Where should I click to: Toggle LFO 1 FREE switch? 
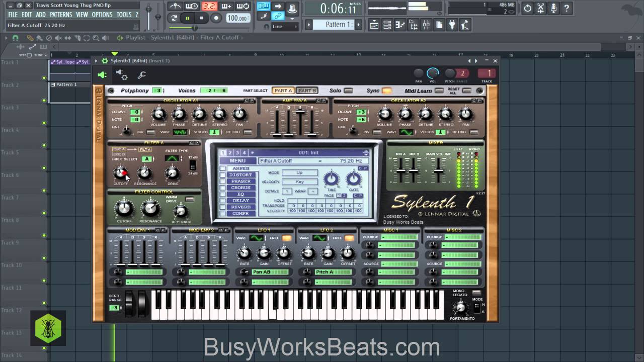click(287, 238)
